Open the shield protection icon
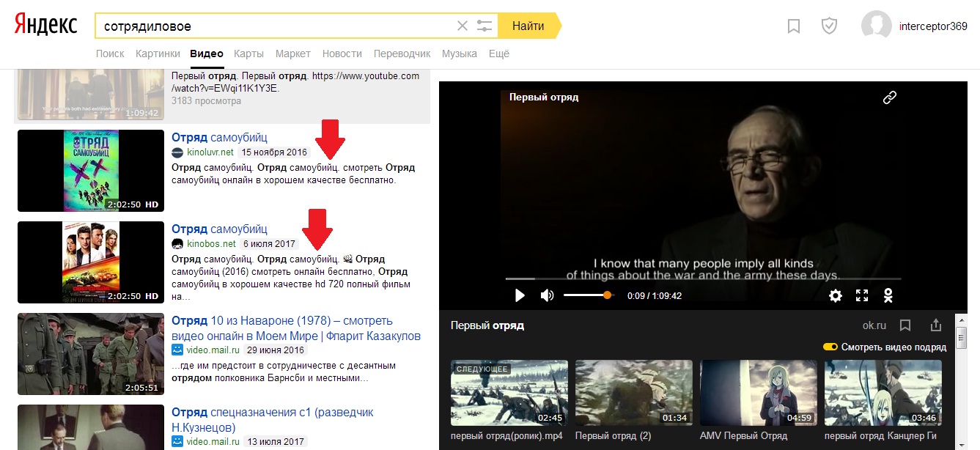Image resolution: width=980 pixels, height=450 pixels. click(x=829, y=26)
